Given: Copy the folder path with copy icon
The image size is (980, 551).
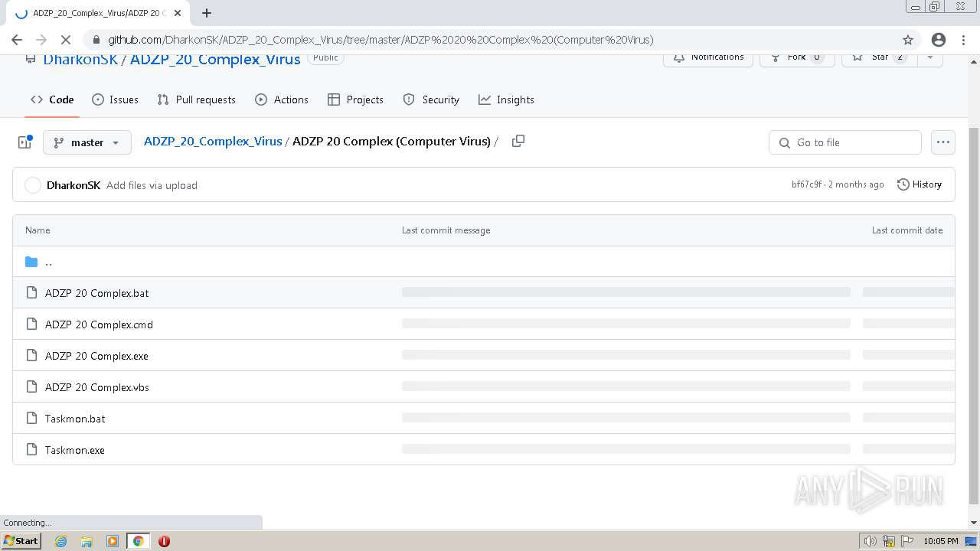Looking at the screenshot, I should [518, 141].
